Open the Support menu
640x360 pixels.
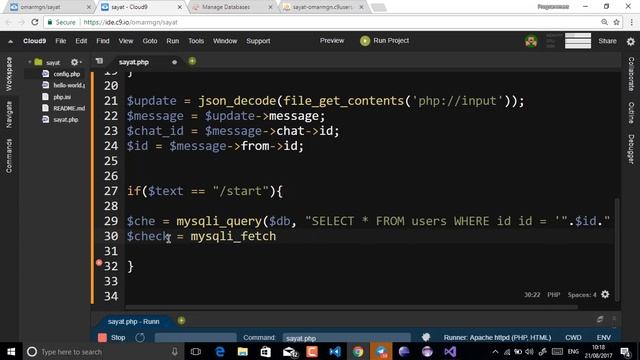click(258, 41)
